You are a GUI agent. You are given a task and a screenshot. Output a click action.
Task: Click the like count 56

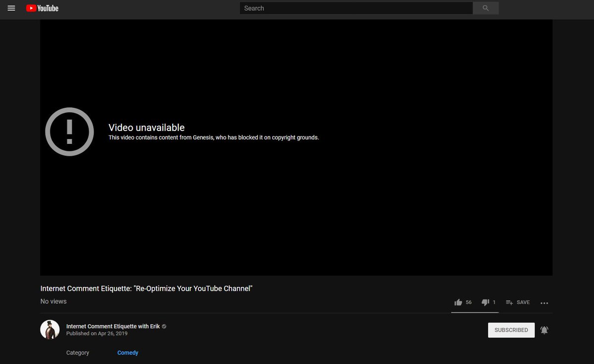coord(469,302)
